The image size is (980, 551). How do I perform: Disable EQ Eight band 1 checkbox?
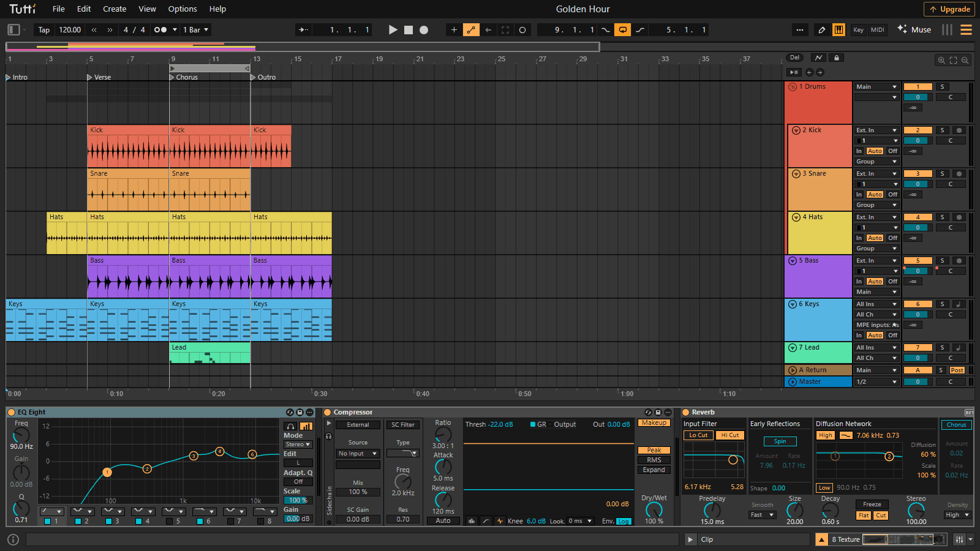pos(47,522)
